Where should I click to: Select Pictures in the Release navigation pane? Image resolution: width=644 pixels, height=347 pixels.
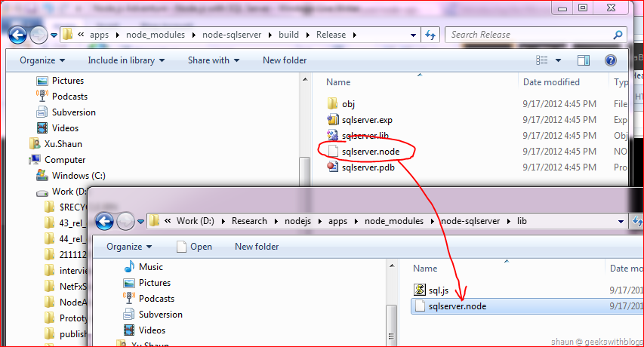click(60, 81)
